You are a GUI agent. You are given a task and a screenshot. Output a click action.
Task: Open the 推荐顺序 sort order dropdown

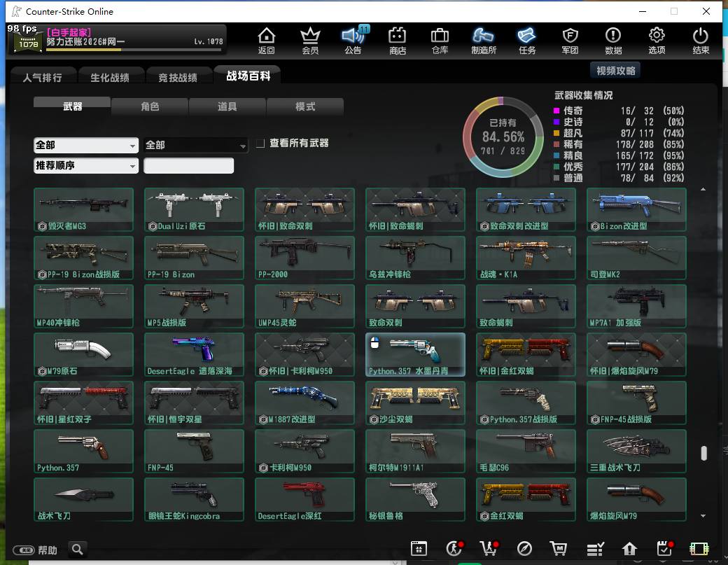86,166
